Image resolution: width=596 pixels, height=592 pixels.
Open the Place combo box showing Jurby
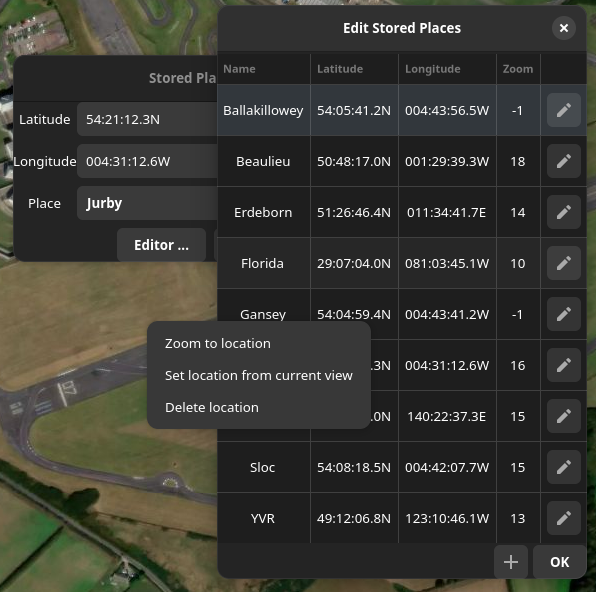147,203
